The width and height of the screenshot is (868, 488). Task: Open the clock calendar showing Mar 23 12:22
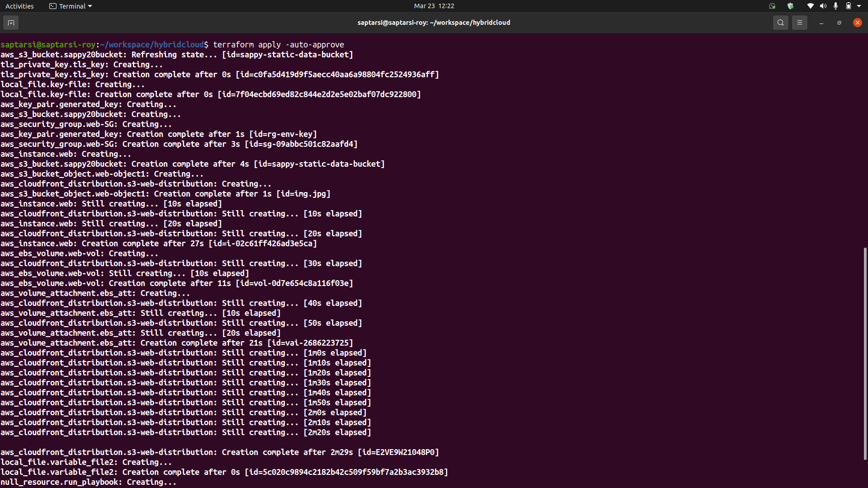coord(434,6)
